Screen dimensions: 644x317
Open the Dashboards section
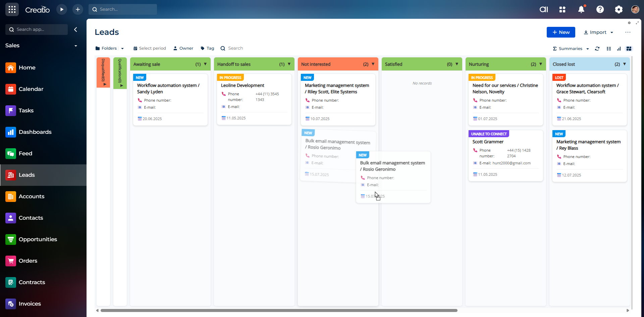[43, 132]
